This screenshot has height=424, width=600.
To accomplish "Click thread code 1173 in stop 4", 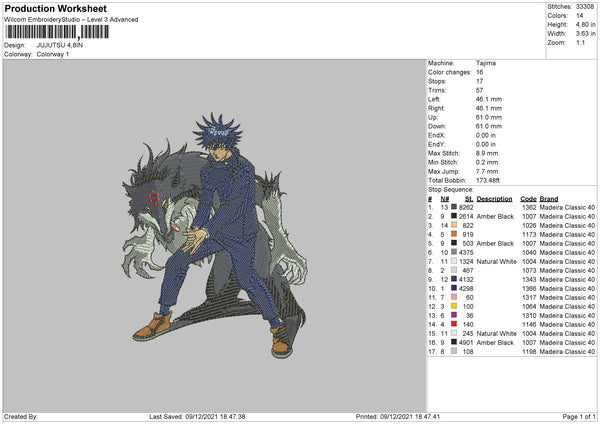I will (529, 235).
